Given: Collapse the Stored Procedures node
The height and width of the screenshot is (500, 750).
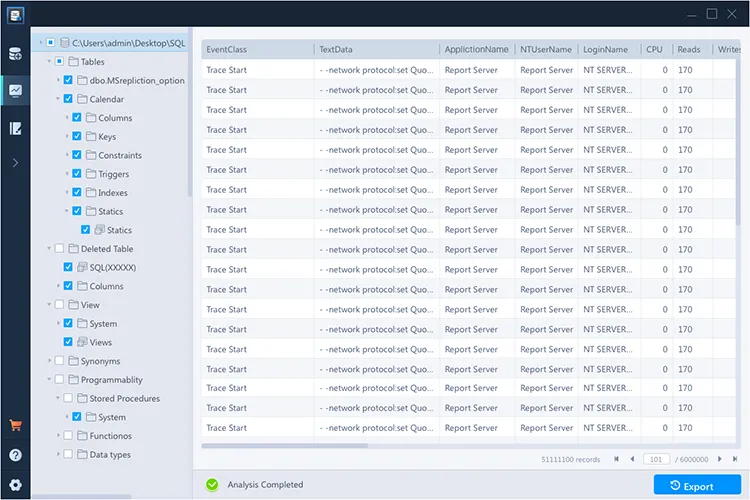Looking at the screenshot, I should (57, 398).
